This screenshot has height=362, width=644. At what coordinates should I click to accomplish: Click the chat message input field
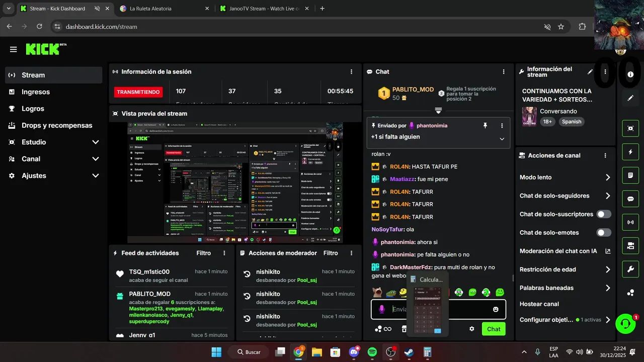[438, 309]
